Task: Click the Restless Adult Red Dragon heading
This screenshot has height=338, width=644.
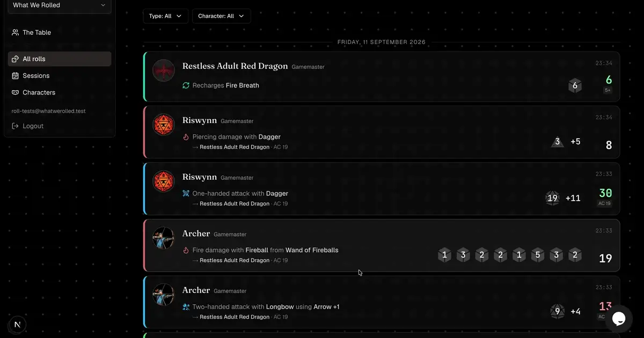Action: click(235, 67)
